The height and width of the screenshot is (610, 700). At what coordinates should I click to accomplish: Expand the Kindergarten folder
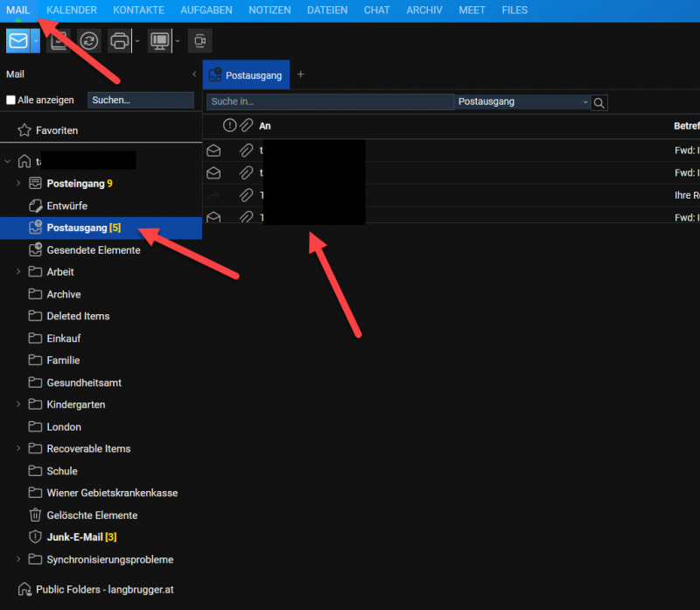tap(18, 404)
